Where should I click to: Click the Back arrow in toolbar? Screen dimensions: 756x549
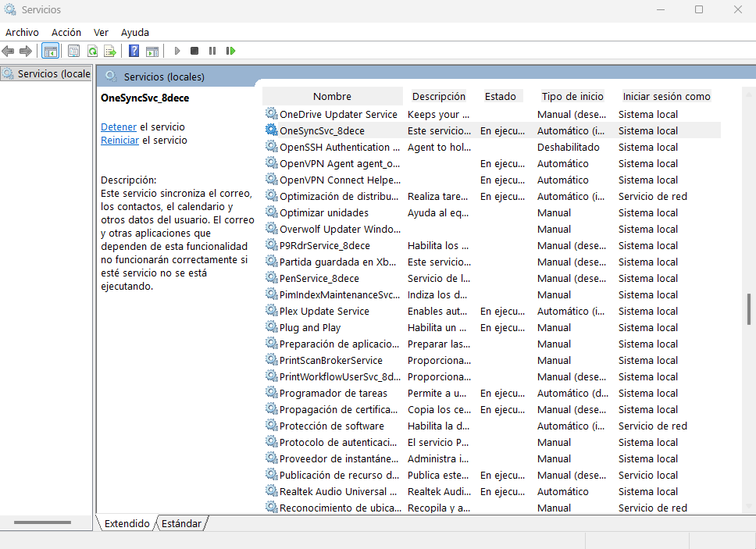(8, 51)
